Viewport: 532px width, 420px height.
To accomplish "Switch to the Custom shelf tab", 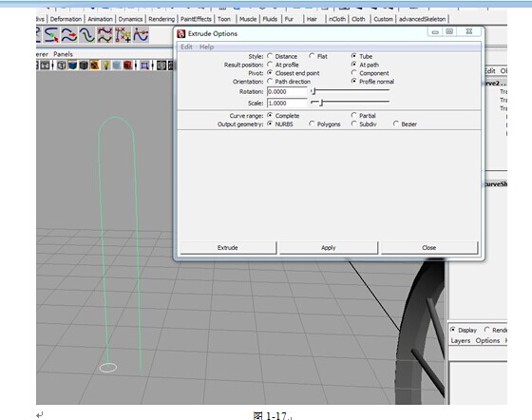I will point(383,19).
